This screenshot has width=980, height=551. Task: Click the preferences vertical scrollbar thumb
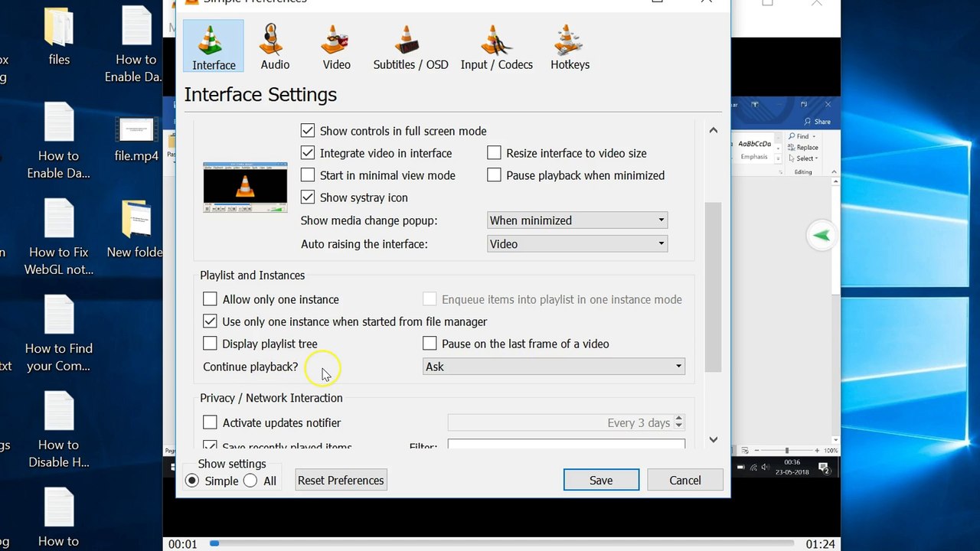click(x=713, y=287)
